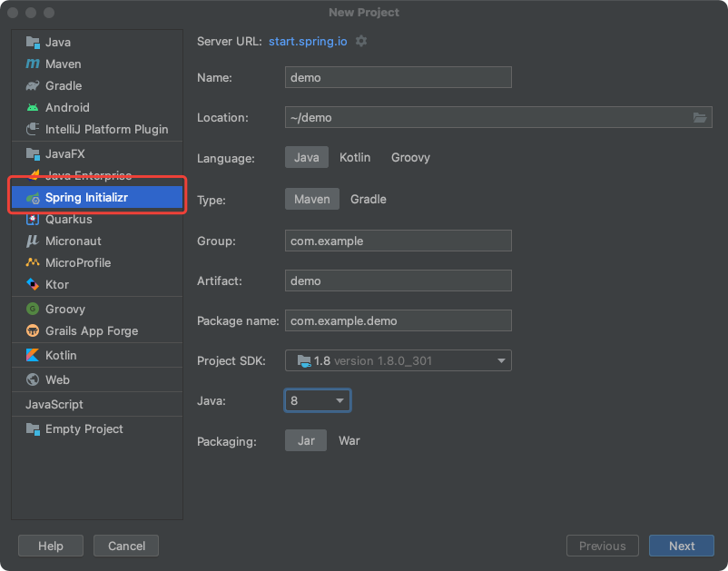Set packaging to Jar

[306, 440]
